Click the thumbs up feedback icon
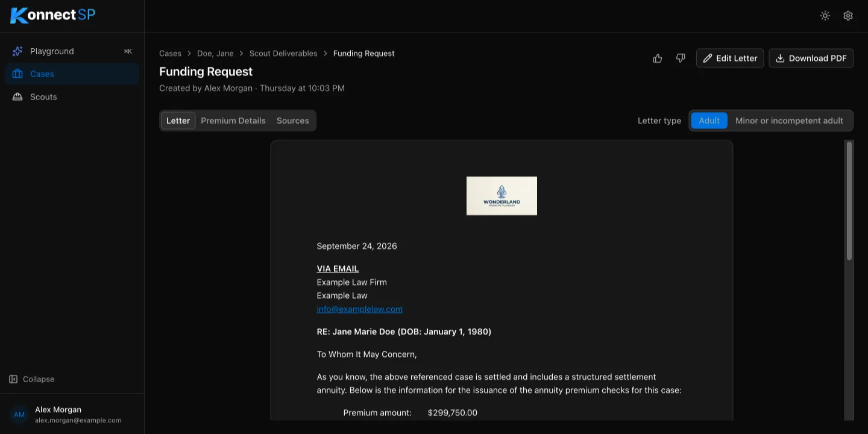Viewport: 868px width, 434px height. pyautogui.click(x=658, y=58)
